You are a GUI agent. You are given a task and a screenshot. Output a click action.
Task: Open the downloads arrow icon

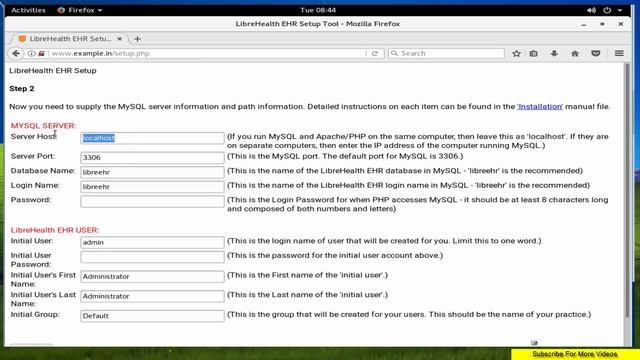554,53
